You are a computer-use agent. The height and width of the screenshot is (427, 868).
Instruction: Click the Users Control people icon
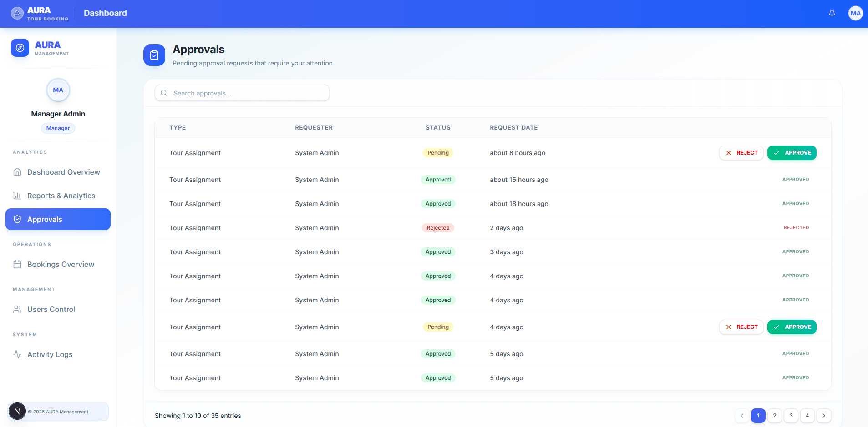[17, 309]
